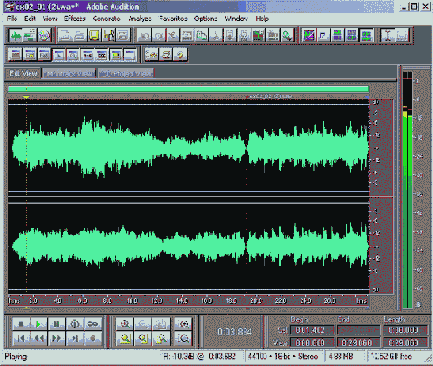
Task: Click the timeline ruler below waveform
Action: [x=188, y=301]
